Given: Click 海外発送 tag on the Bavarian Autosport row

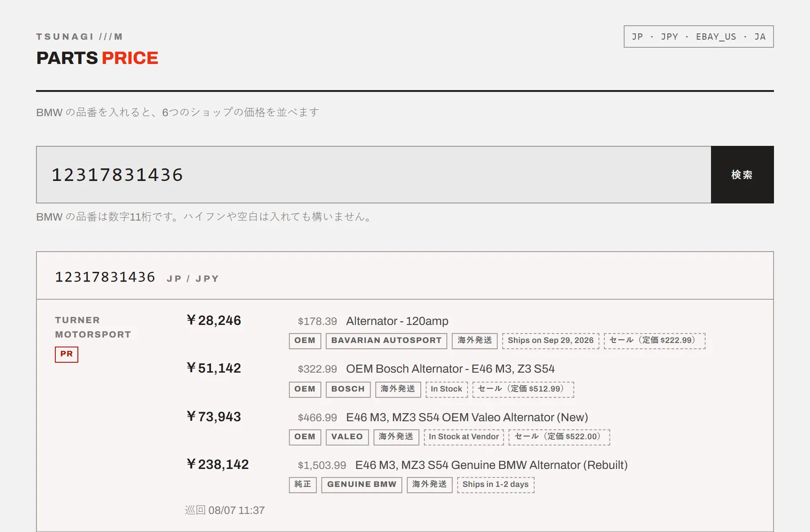Looking at the screenshot, I should pos(475,341).
